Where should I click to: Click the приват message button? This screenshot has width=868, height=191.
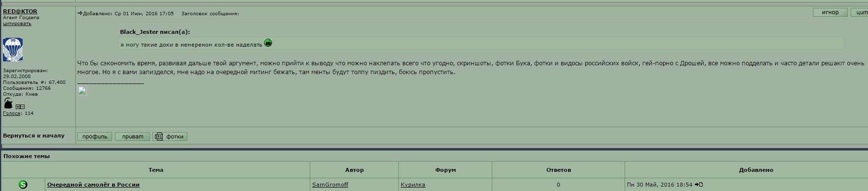132,136
